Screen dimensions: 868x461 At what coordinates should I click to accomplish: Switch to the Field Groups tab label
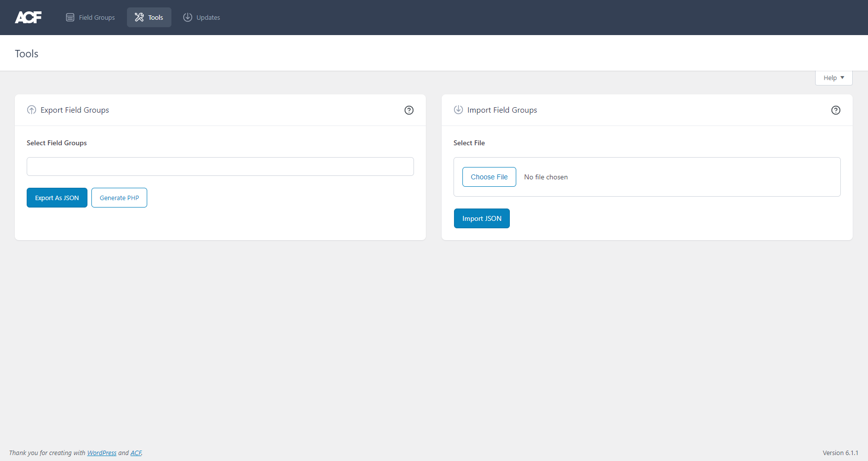97,18
